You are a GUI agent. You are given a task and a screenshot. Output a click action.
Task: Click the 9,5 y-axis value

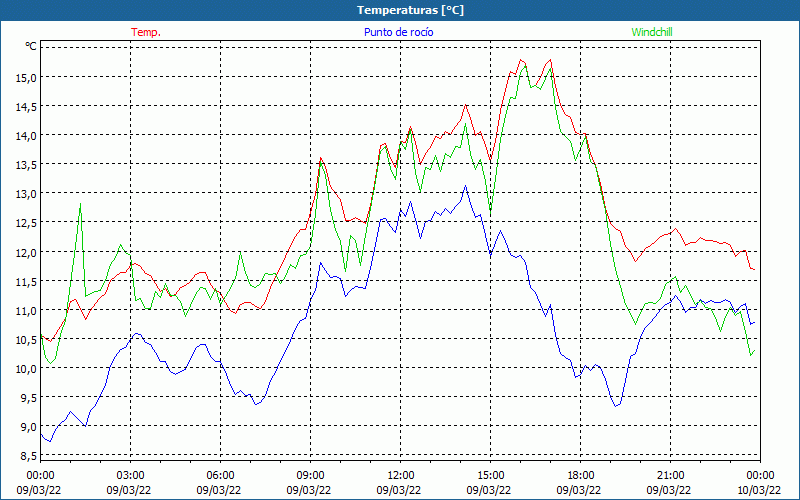tap(29, 397)
